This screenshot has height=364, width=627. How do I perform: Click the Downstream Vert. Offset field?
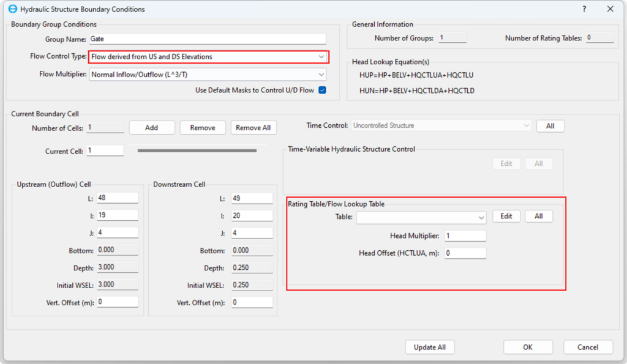pos(252,302)
